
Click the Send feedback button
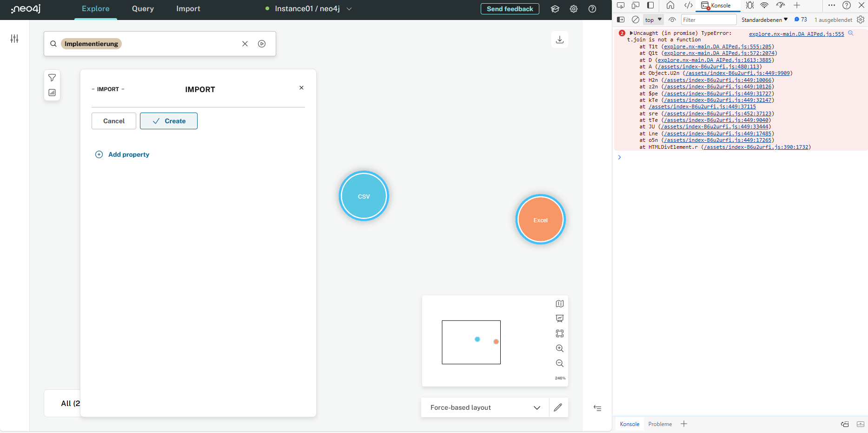(510, 9)
